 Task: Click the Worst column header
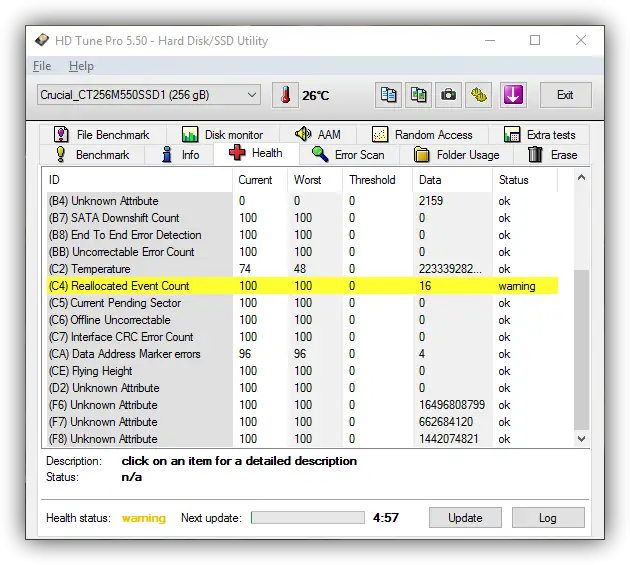315,180
